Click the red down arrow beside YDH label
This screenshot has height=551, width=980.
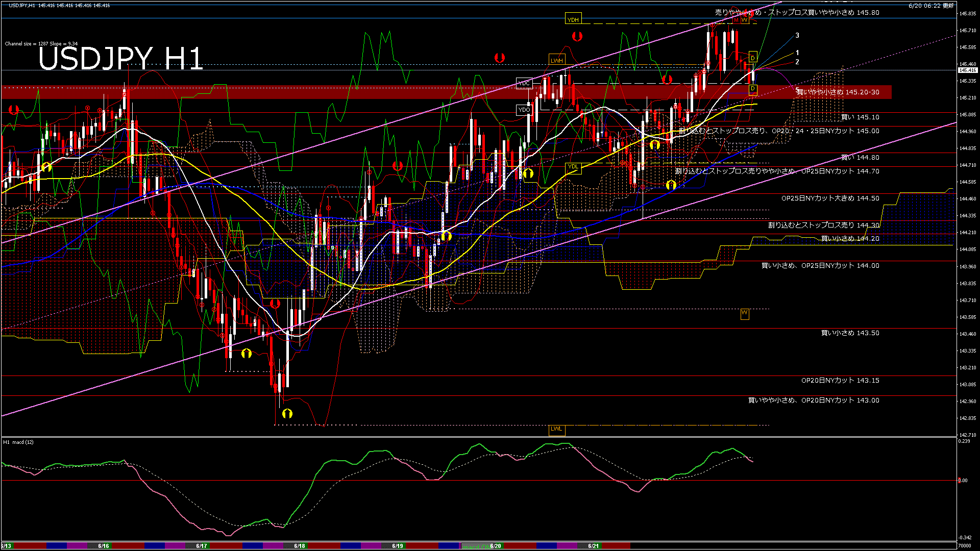coord(577,36)
